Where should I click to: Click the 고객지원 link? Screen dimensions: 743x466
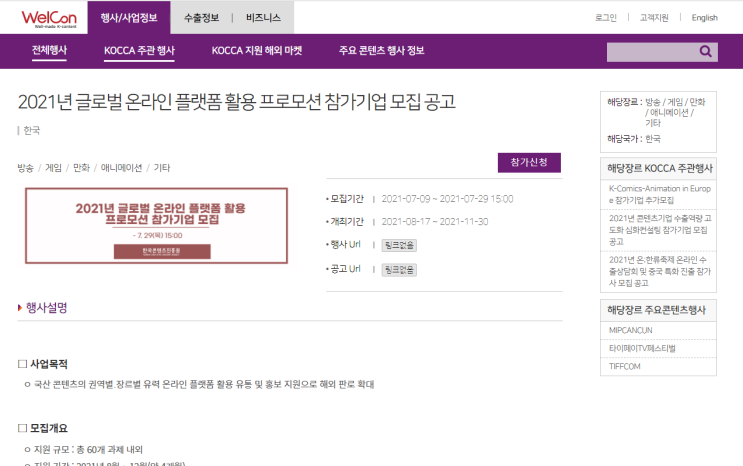pos(654,18)
